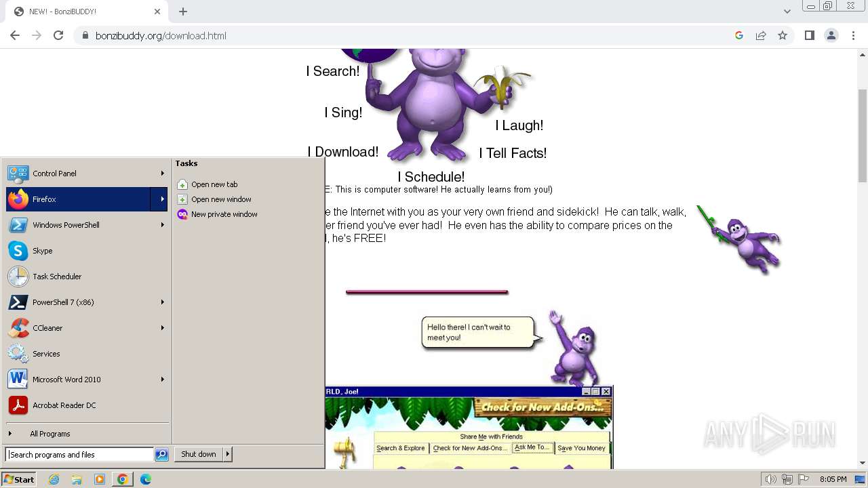Bookmark this page with star icon
Viewport: 868px width, 488px height.
pyautogui.click(x=783, y=35)
